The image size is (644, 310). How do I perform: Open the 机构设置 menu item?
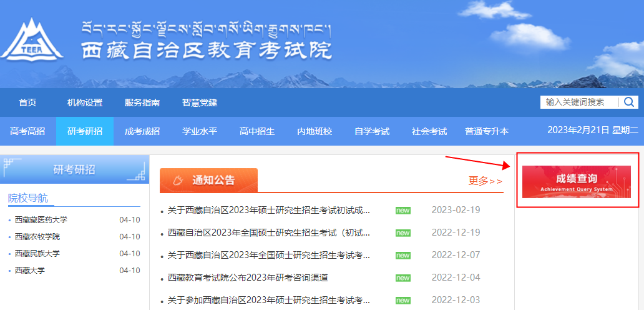click(x=85, y=102)
